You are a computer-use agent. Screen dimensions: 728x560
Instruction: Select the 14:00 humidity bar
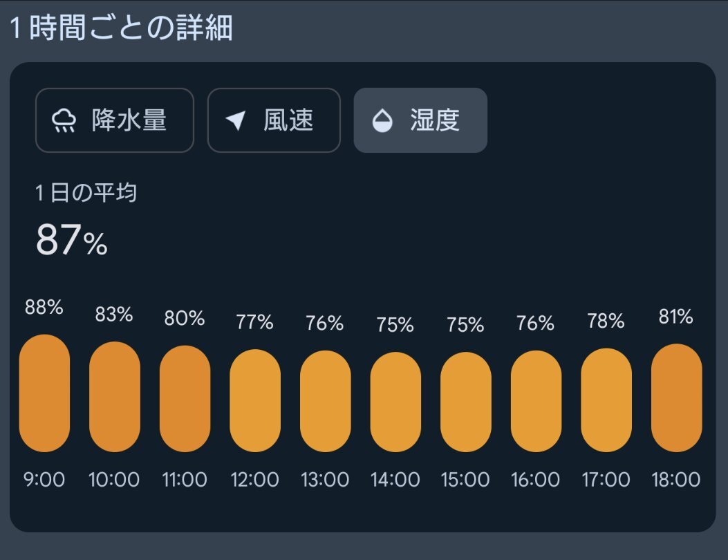(395, 402)
